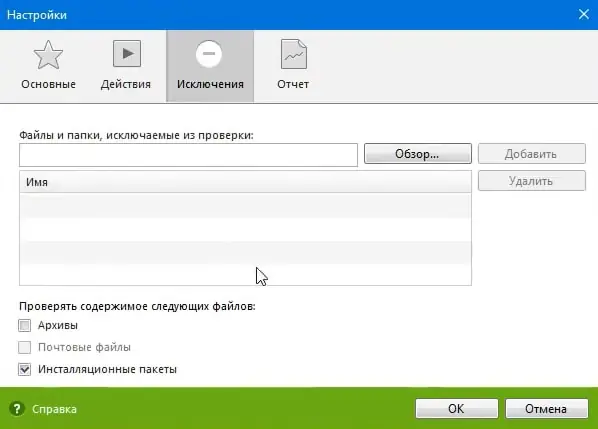Image resolution: width=598 pixels, height=429 pixels.
Task: Enable the Архивы checkbox
Action: coord(25,325)
